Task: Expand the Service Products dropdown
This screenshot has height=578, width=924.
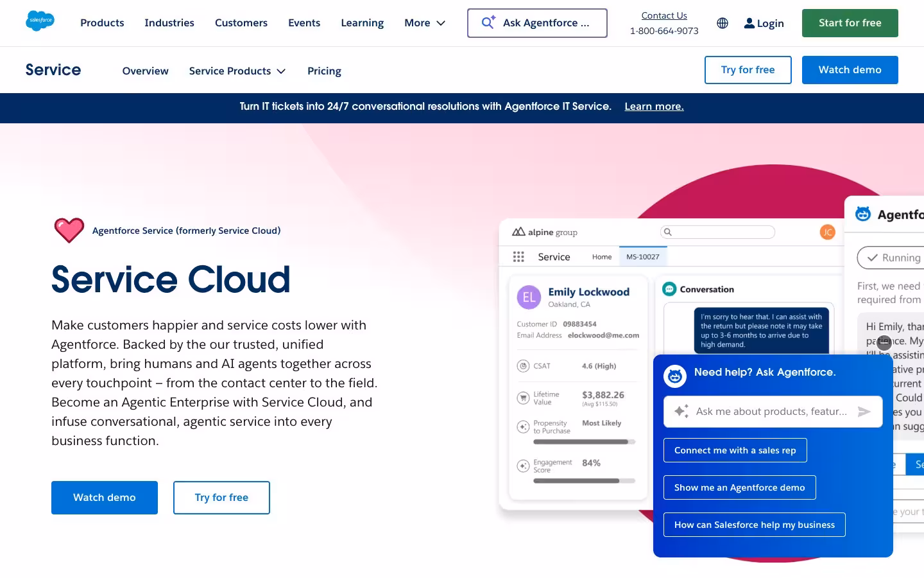Action: (x=237, y=71)
